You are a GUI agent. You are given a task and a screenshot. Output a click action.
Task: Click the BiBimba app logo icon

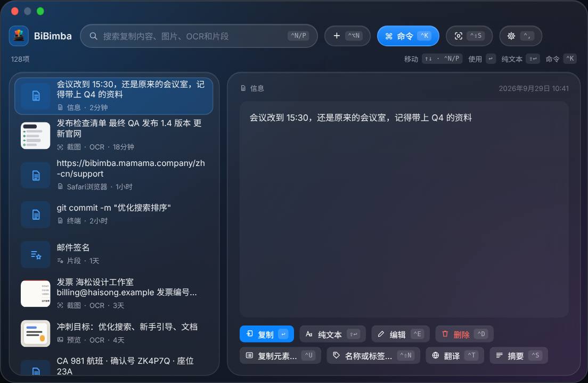19,36
